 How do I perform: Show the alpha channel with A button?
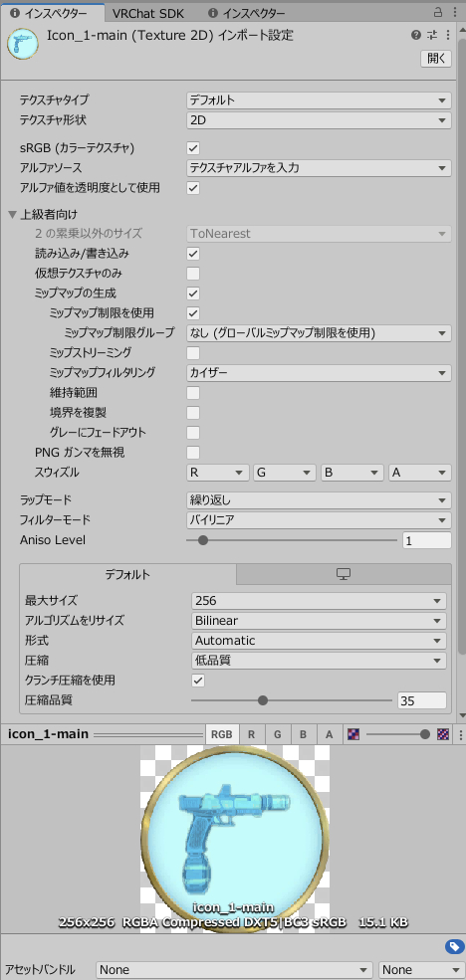coord(329,734)
